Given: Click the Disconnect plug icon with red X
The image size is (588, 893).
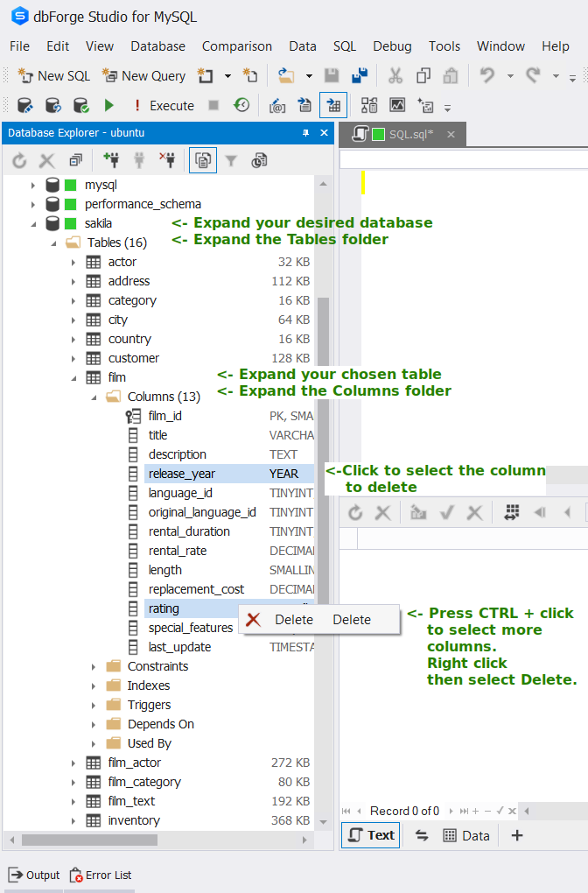Looking at the screenshot, I should [x=167, y=160].
